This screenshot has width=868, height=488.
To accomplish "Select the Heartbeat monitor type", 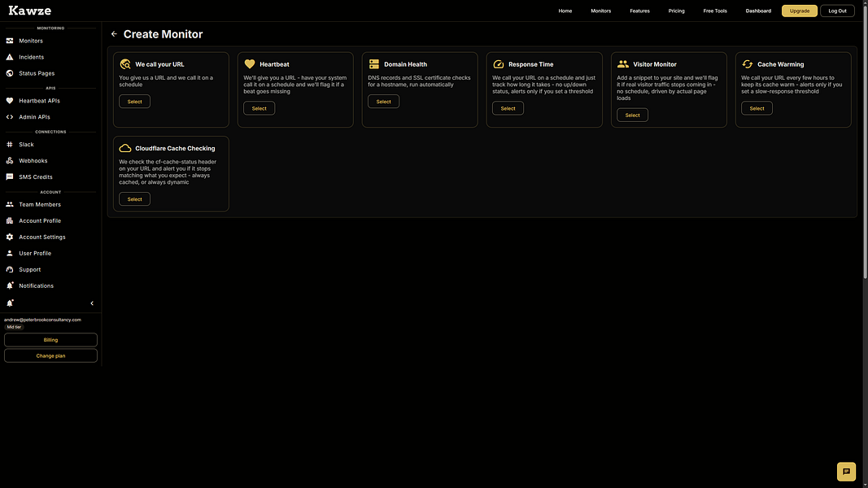I will [259, 108].
